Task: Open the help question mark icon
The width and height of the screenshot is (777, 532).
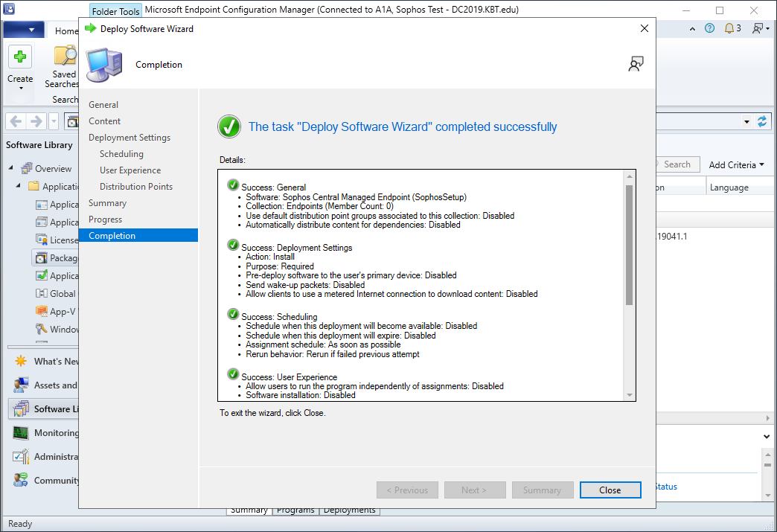Action: click(x=709, y=28)
